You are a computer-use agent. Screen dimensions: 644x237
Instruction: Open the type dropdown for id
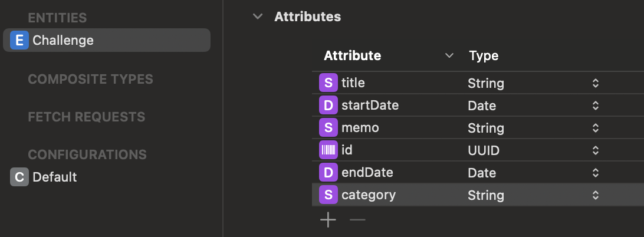coord(596,150)
